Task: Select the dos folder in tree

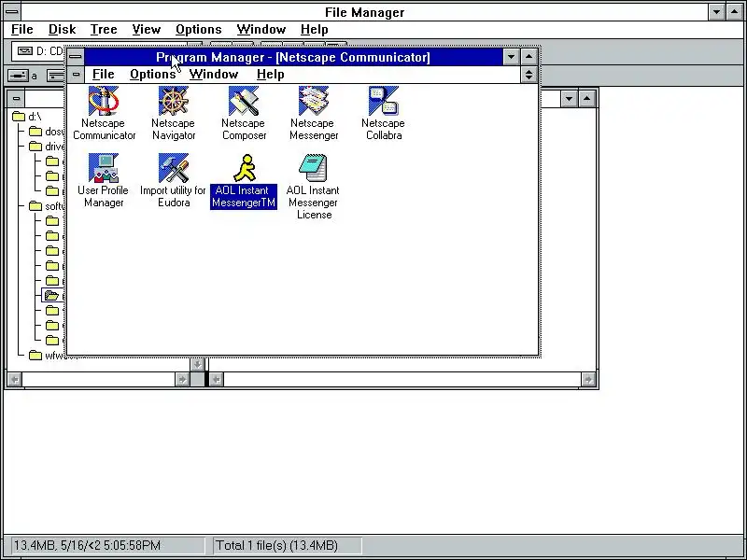Action: point(46,132)
